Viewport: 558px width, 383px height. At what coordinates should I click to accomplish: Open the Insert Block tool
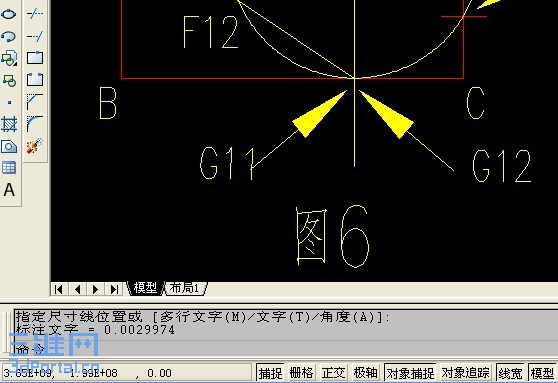point(9,58)
